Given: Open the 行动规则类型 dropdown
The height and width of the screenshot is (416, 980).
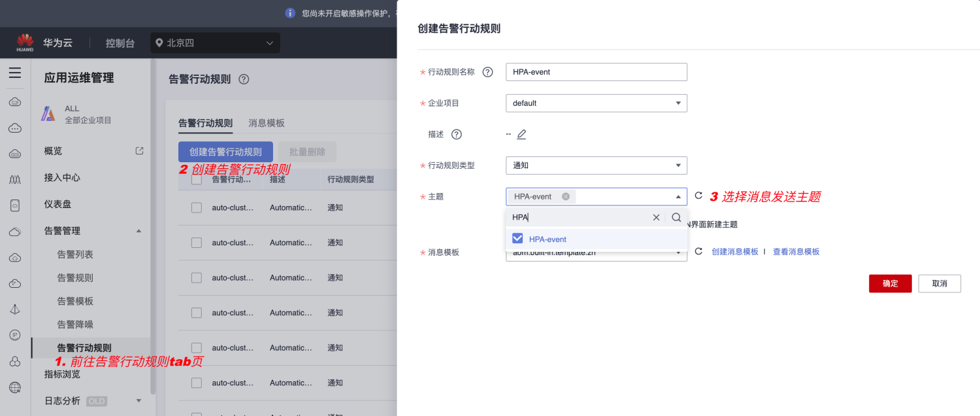Looking at the screenshot, I should pos(596,165).
